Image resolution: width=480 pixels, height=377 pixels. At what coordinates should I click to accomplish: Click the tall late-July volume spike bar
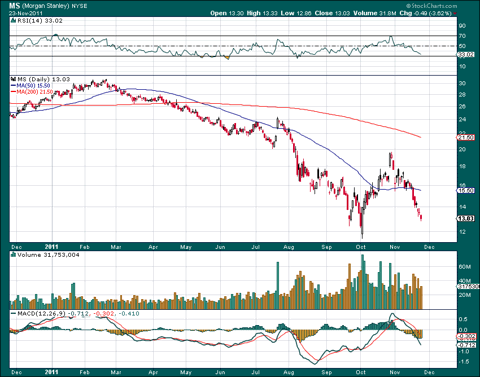point(277,286)
